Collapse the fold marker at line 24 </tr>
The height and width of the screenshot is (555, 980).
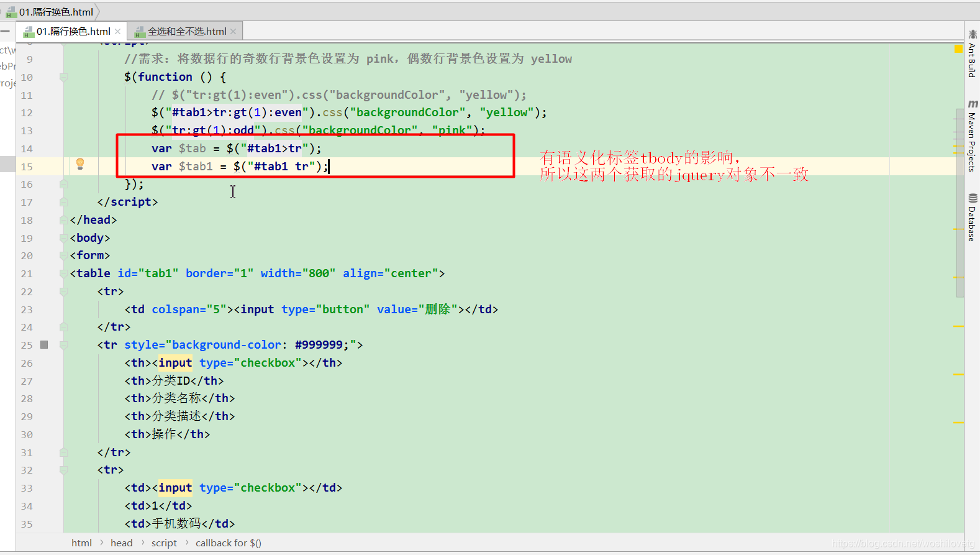[x=63, y=327]
